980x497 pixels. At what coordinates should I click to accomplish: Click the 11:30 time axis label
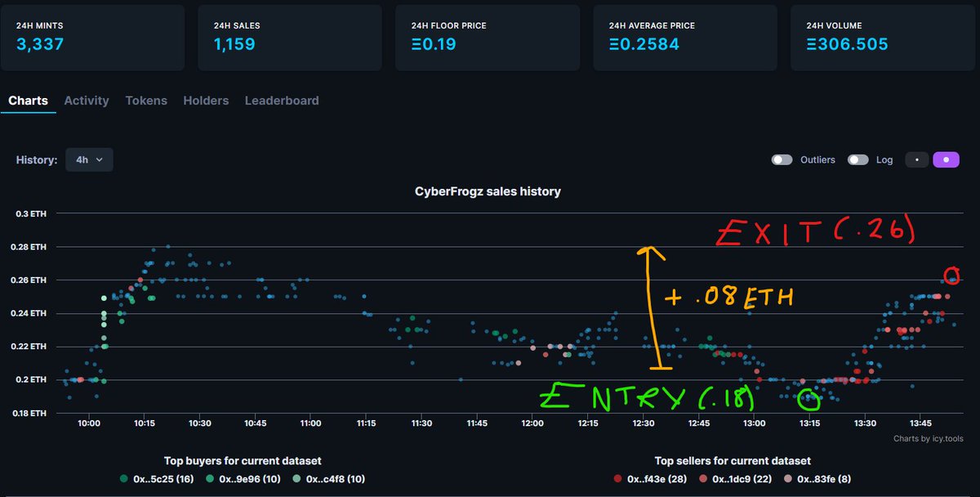421,423
